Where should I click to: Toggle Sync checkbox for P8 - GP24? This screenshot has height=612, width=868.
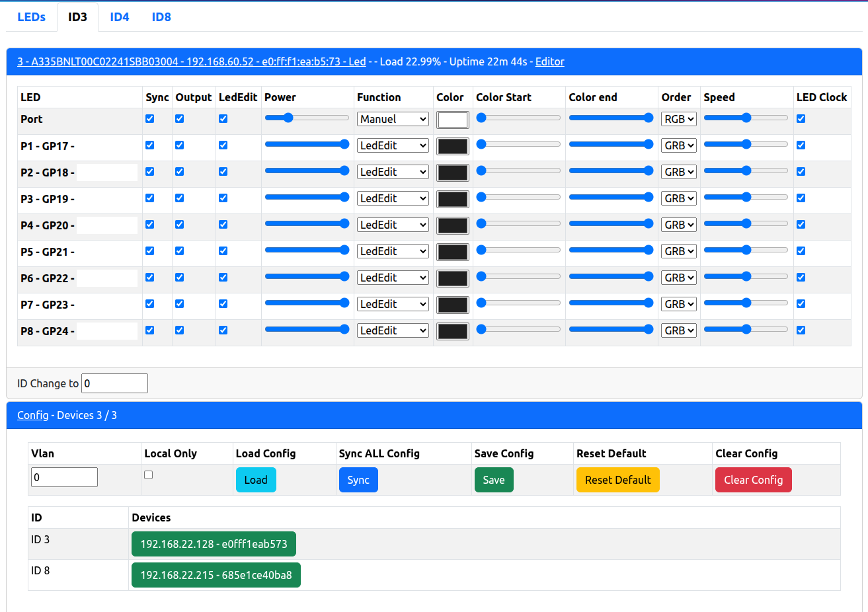coord(149,330)
